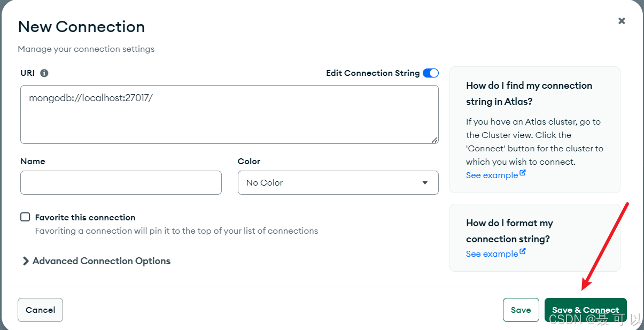
Task: Click the Advanced Connection Options heading text
Action: [102, 261]
